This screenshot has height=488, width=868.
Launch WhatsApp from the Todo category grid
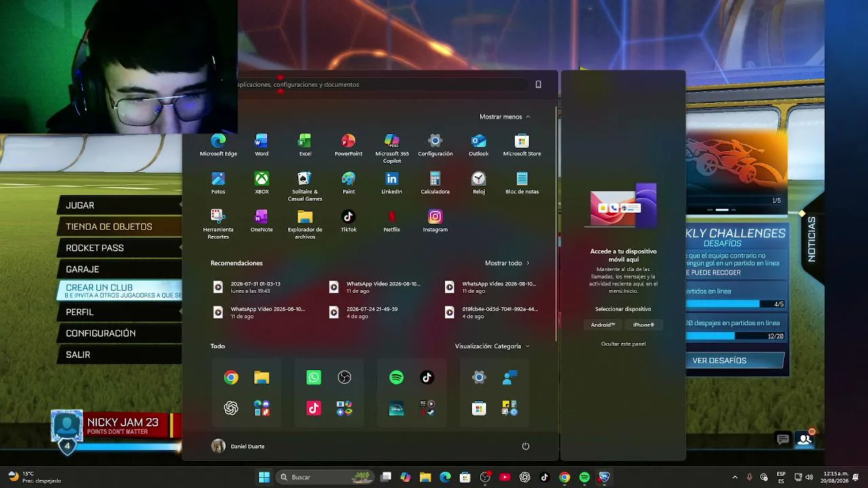click(313, 378)
